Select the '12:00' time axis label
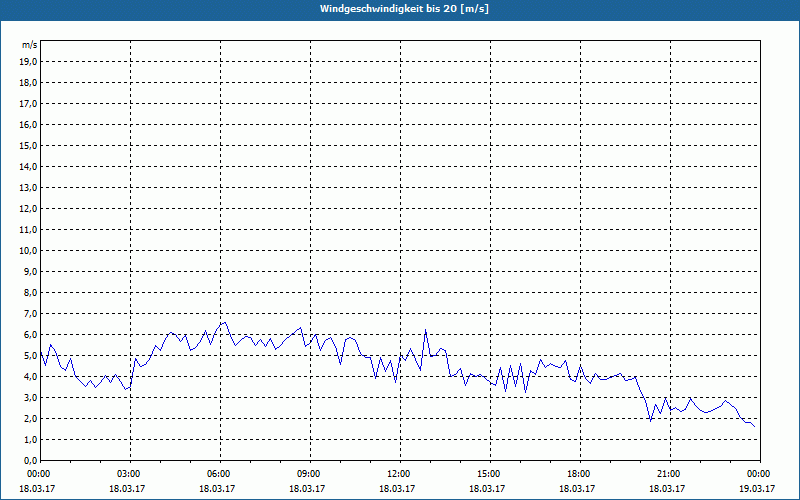This screenshot has height=500, width=800. click(399, 474)
